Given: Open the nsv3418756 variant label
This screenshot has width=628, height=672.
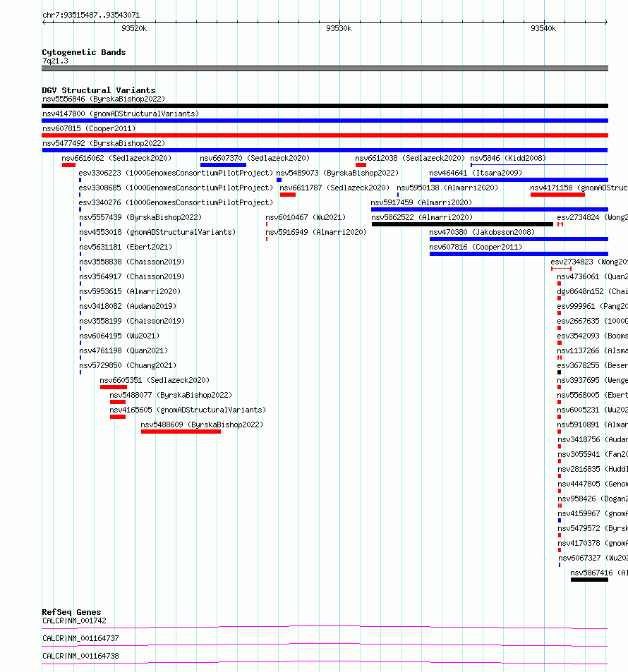Looking at the screenshot, I should (593, 439).
